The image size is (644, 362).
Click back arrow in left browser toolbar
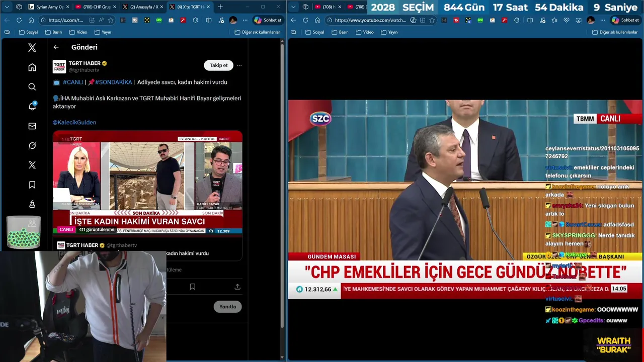7,20
